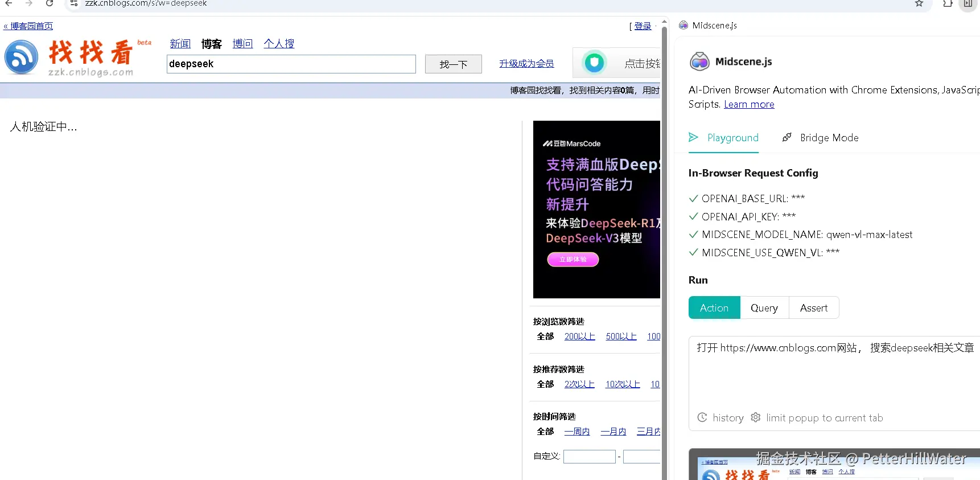
Task: Click the 立即体验 ad button
Action: click(x=573, y=259)
